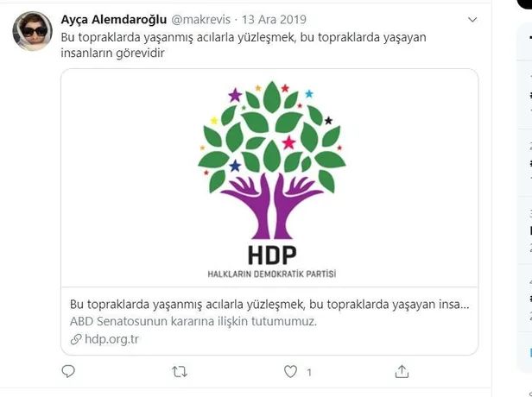Click the blue link at sidebar panel bottom
532x397 pixels.
tap(530, 353)
